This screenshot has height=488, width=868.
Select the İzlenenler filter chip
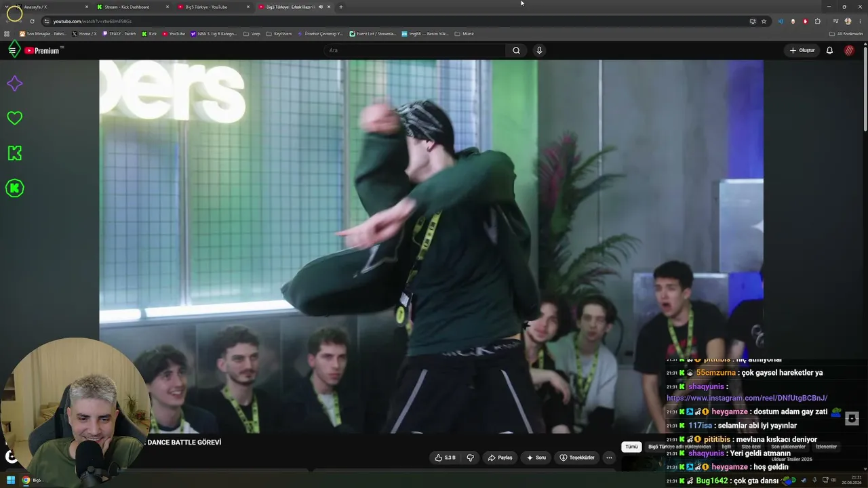826,447
